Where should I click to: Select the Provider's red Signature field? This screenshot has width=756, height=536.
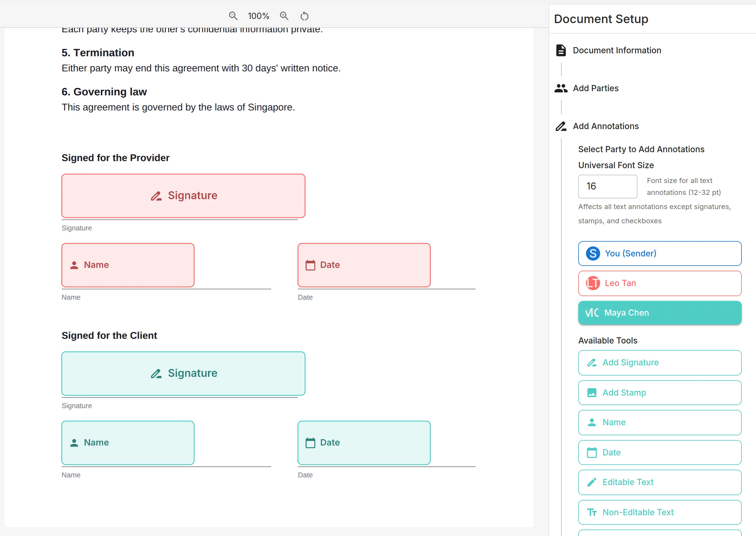183,196
